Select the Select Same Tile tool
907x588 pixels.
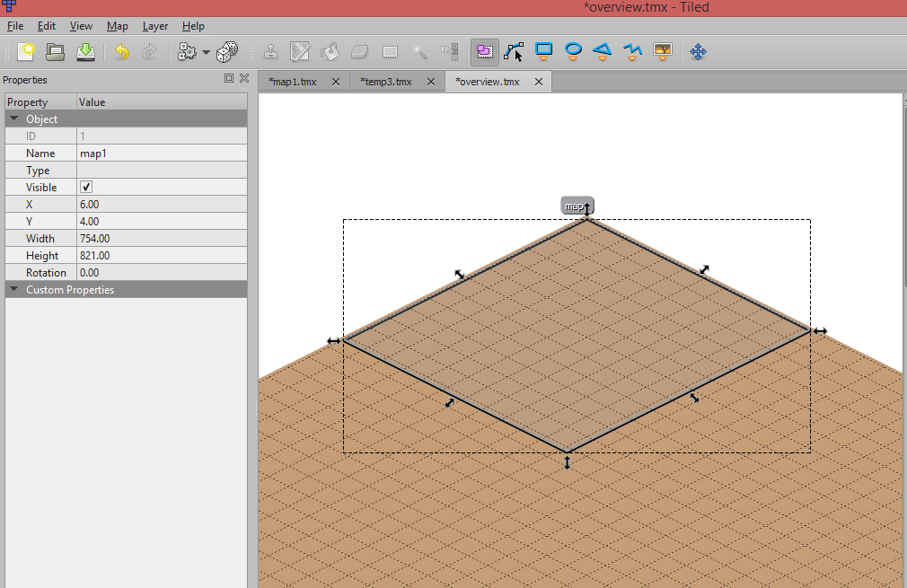pyautogui.click(x=450, y=52)
